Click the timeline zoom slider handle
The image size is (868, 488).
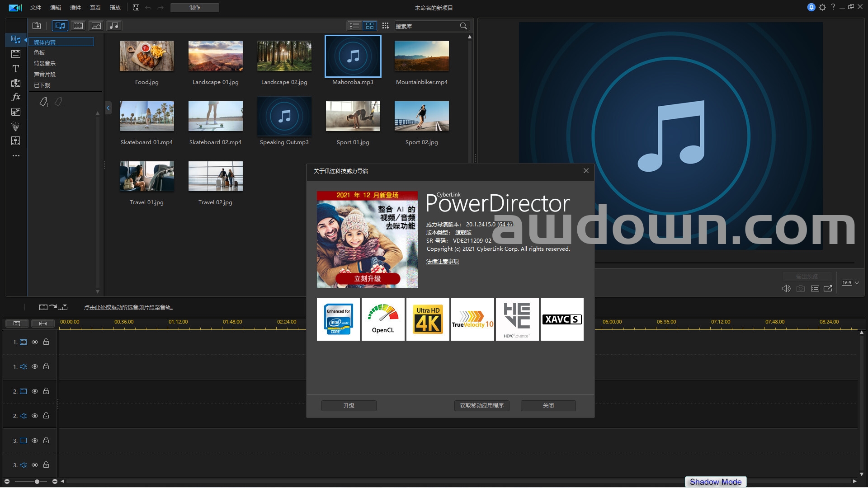[x=37, y=482]
